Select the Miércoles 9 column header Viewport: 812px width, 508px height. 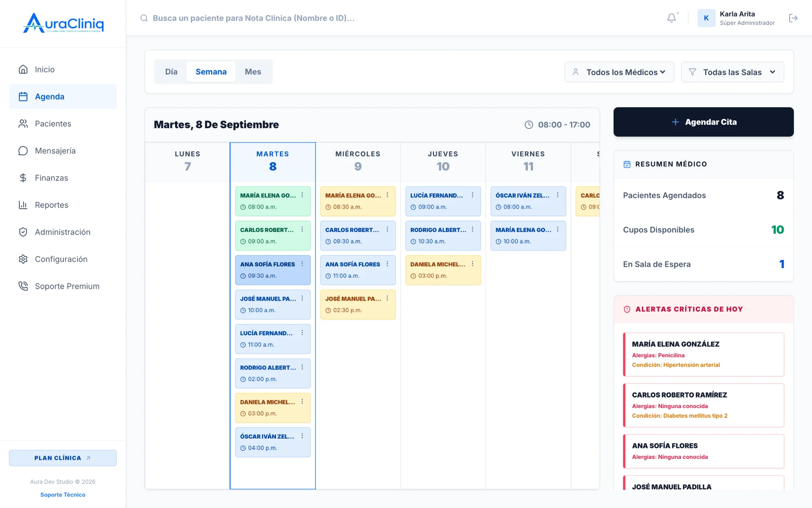tap(358, 161)
